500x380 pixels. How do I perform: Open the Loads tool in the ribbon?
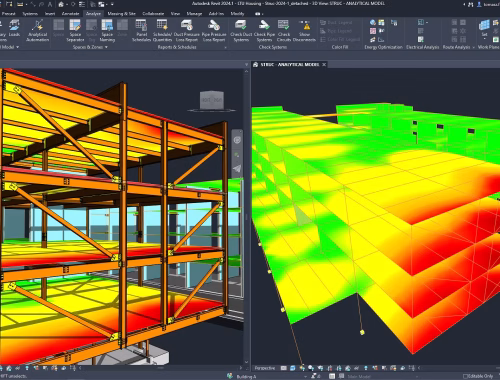click(x=14, y=28)
